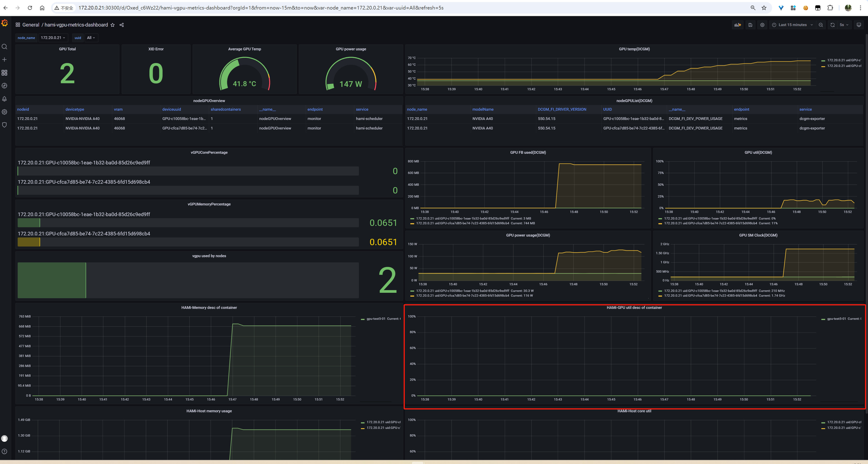Toggle gpu-test5-01 series in HAMi-Memory legend
868x464 pixels.
(376, 319)
